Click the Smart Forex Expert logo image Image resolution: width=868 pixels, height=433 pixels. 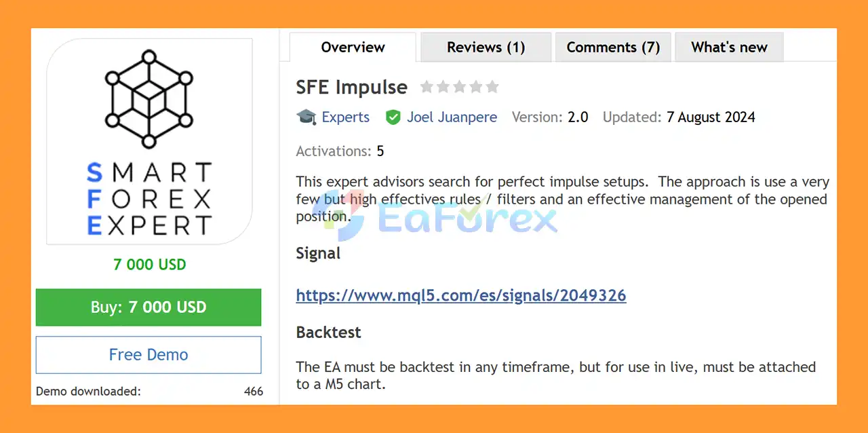pos(149,141)
